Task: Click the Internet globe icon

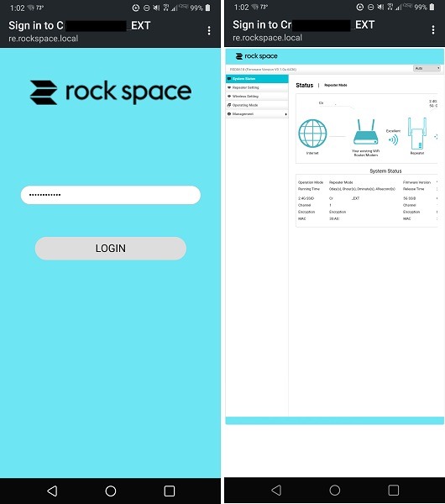Action: [x=312, y=134]
